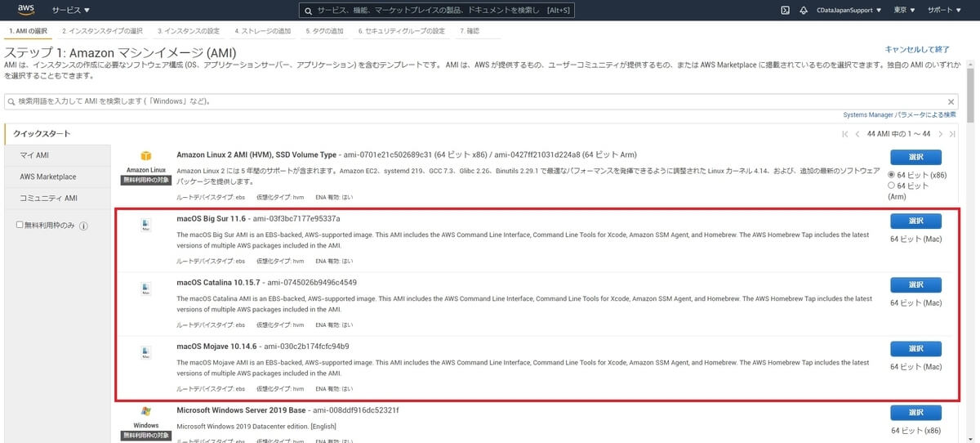Open the CloudShell terminal icon
The image size is (980, 443).
(785, 11)
